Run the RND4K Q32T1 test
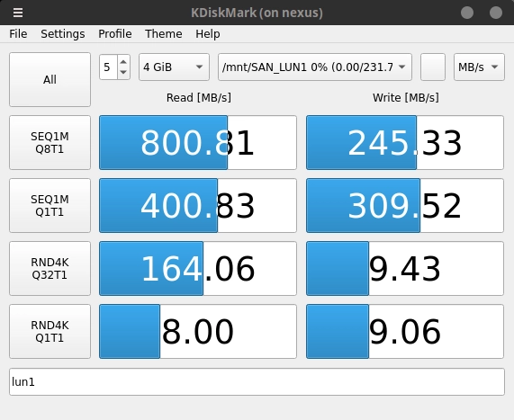Image resolution: width=514 pixels, height=420 pixels. (50, 268)
